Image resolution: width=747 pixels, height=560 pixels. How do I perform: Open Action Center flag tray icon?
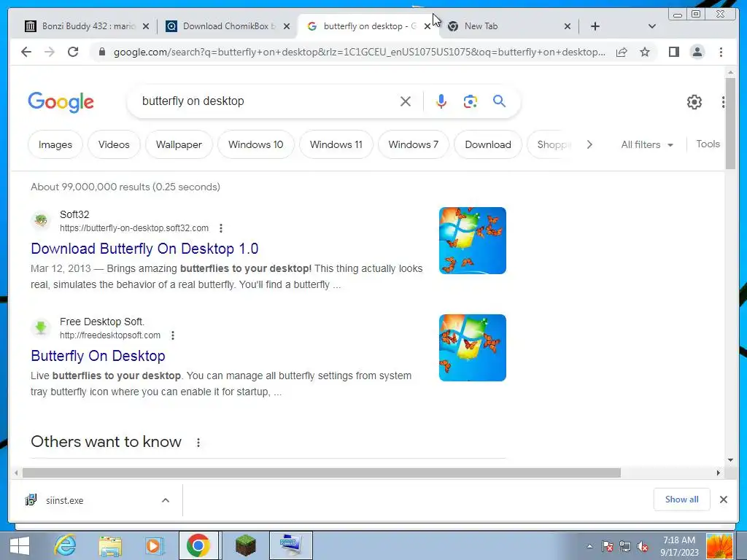click(608, 547)
